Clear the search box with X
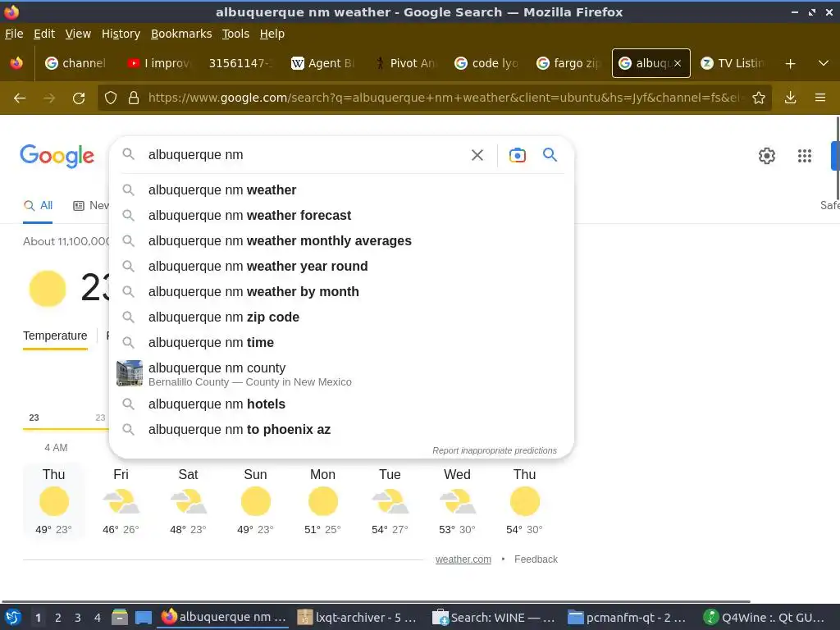840x630 pixels. coord(477,155)
